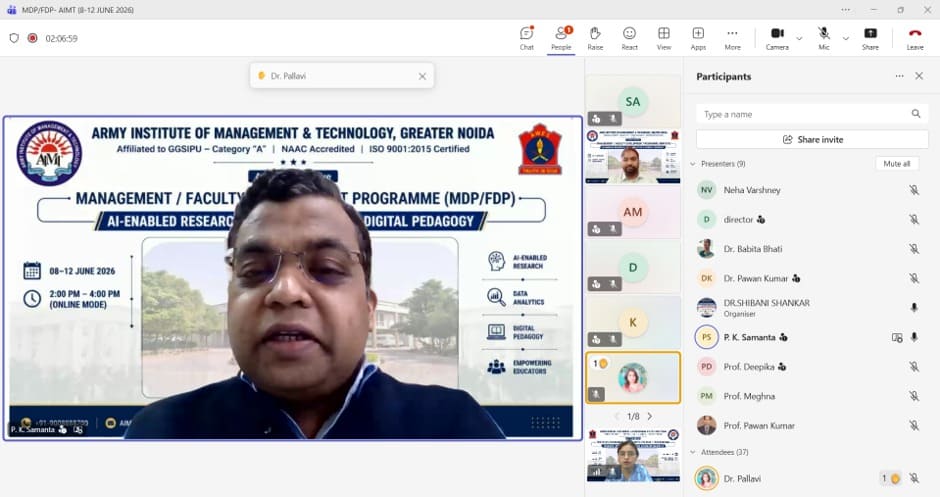Click the Mute all button
This screenshot has height=497, width=940.
896,164
